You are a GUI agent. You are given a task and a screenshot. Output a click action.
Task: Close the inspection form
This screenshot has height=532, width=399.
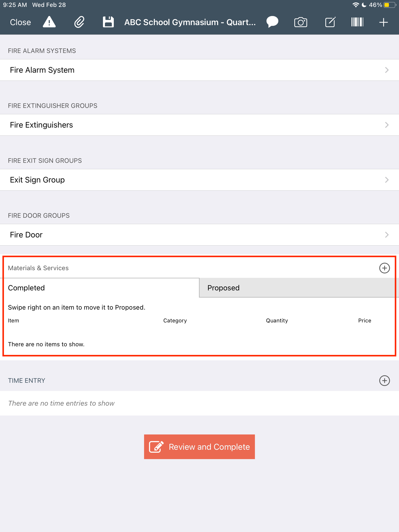(x=20, y=22)
